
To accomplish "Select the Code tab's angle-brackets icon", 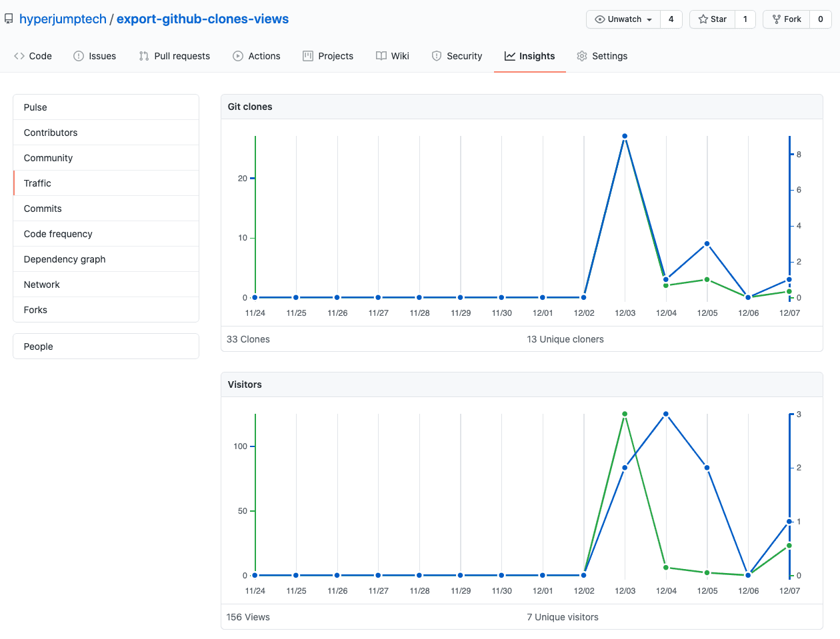I will tap(17, 56).
